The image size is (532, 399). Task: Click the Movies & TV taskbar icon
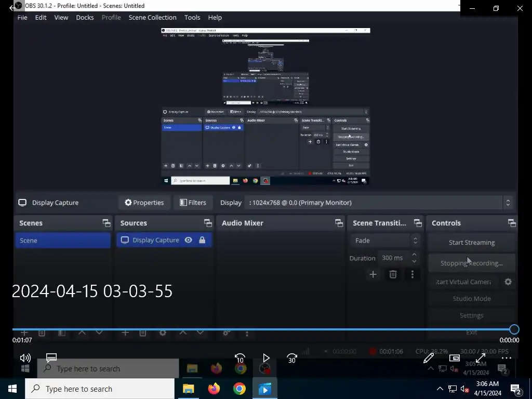(x=265, y=389)
